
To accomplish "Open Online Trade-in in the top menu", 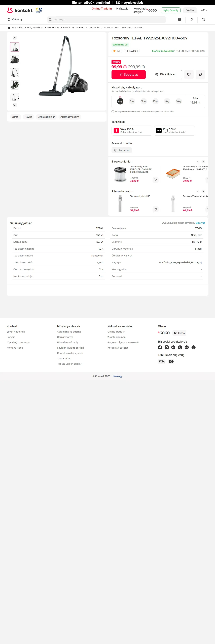I will coord(102,9).
